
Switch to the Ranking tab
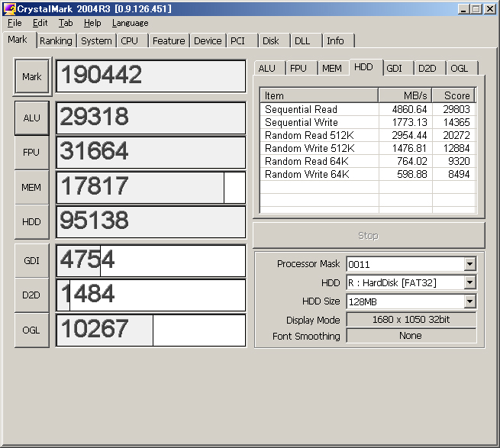(56, 41)
